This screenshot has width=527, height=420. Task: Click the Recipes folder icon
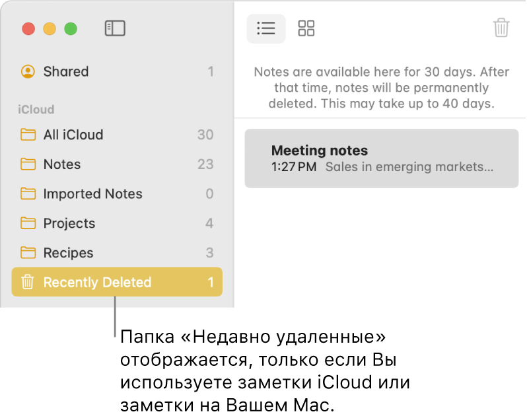28,253
